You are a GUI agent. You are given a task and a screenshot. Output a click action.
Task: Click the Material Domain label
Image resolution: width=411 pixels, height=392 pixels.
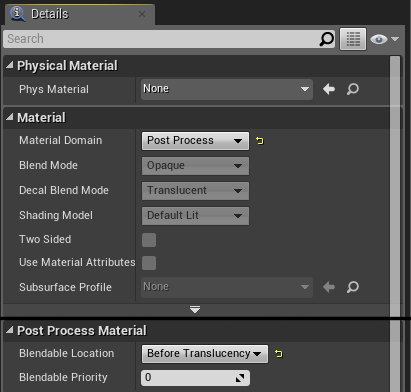(61, 140)
